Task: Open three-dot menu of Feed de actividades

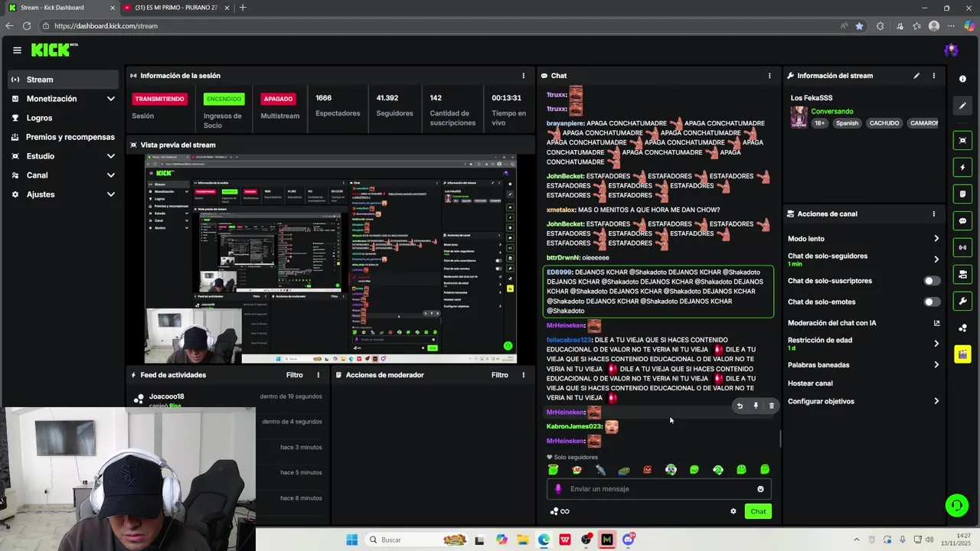Action: pos(318,375)
